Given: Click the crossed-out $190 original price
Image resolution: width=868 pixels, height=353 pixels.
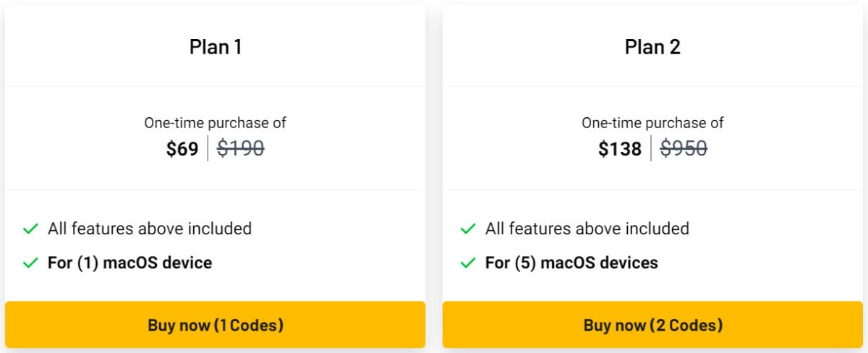Looking at the screenshot, I should (x=241, y=149).
